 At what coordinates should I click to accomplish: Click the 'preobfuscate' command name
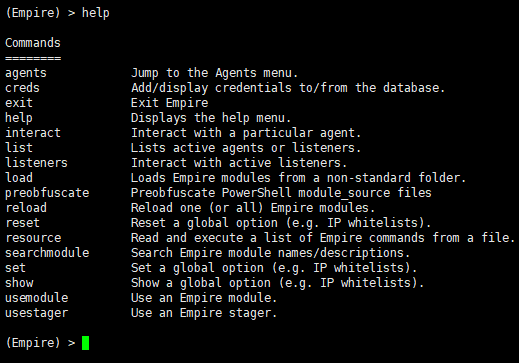(x=47, y=193)
